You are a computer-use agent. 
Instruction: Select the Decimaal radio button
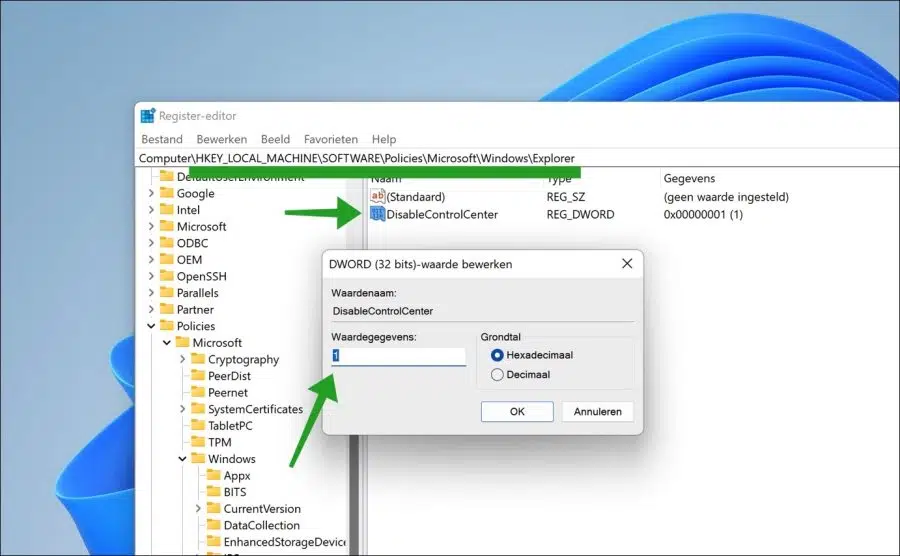point(497,375)
